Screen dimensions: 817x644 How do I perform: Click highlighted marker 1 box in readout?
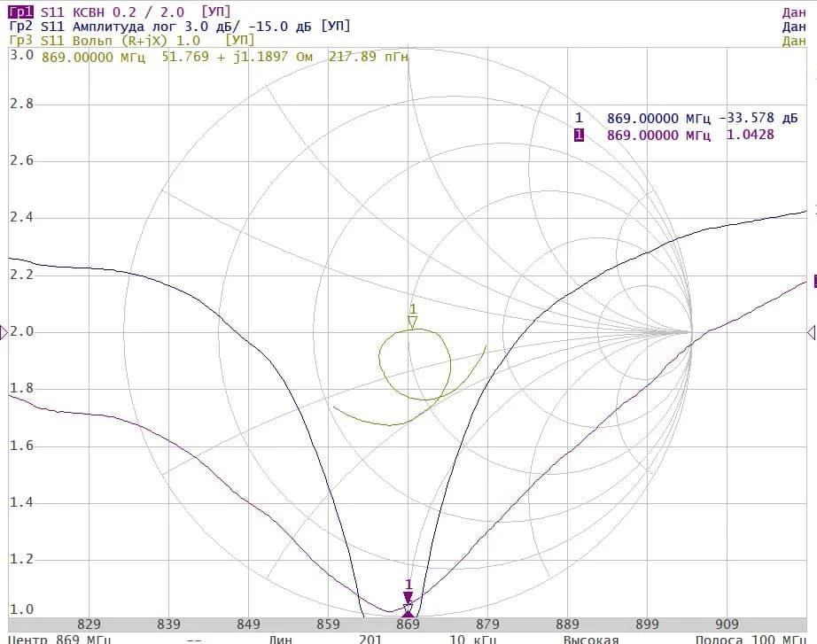pyautogui.click(x=579, y=135)
